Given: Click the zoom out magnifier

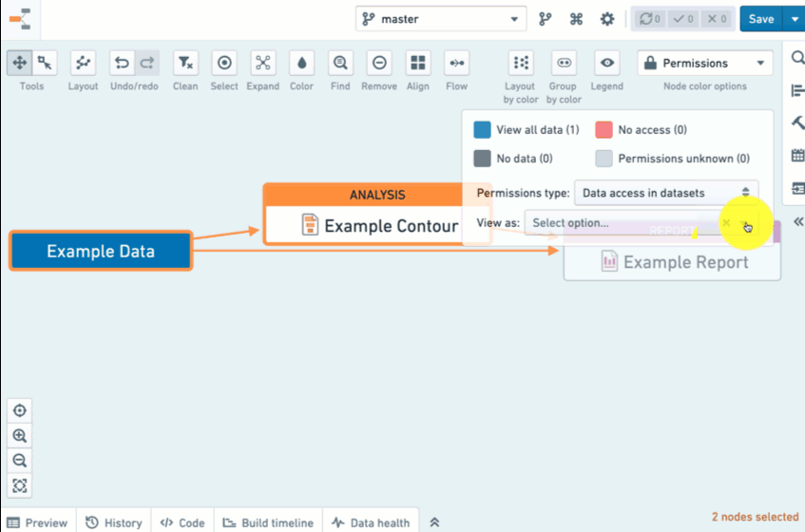Looking at the screenshot, I should [x=20, y=460].
